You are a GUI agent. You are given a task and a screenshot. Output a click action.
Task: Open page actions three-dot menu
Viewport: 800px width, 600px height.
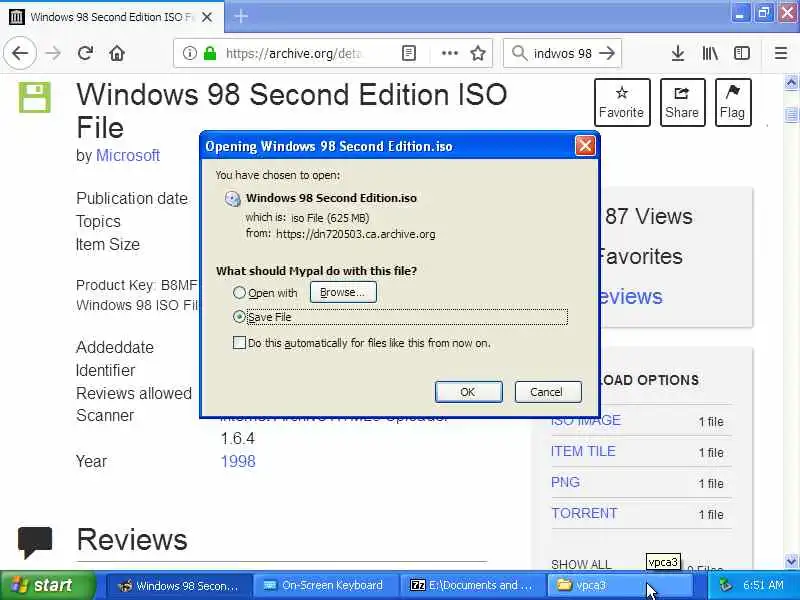(449, 53)
